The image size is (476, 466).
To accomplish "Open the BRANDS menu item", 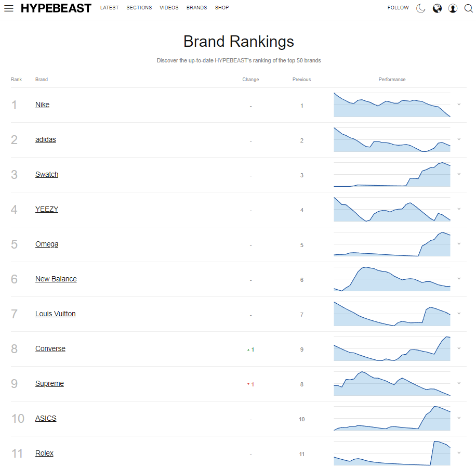I will tap(196, 8).
